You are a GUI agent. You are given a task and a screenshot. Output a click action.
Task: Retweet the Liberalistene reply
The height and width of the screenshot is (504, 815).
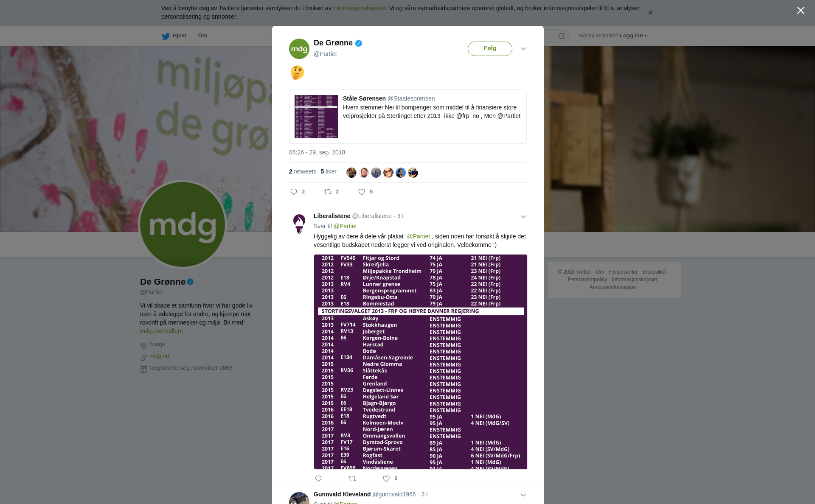(x=352, y=479)
